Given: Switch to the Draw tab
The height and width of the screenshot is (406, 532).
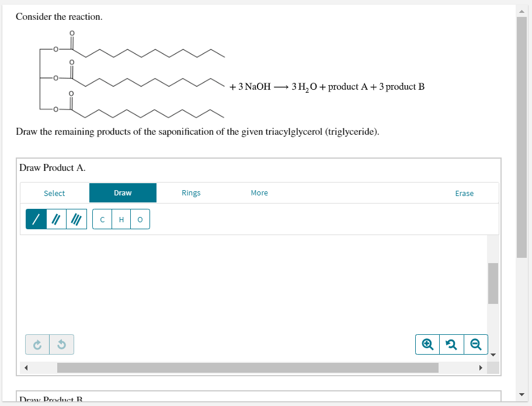Looking at the screenshot, I should pos(123,192).
